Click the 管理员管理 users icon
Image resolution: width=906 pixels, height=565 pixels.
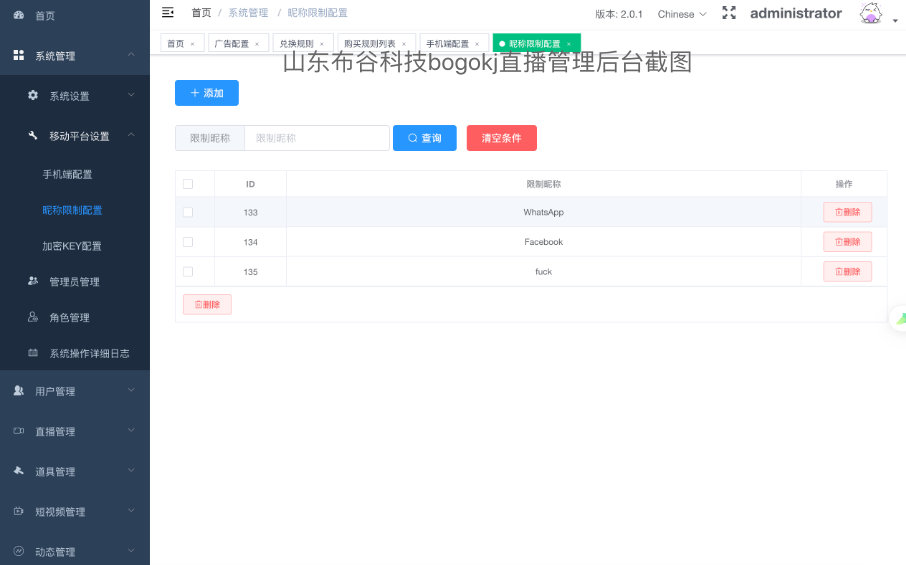33,281
